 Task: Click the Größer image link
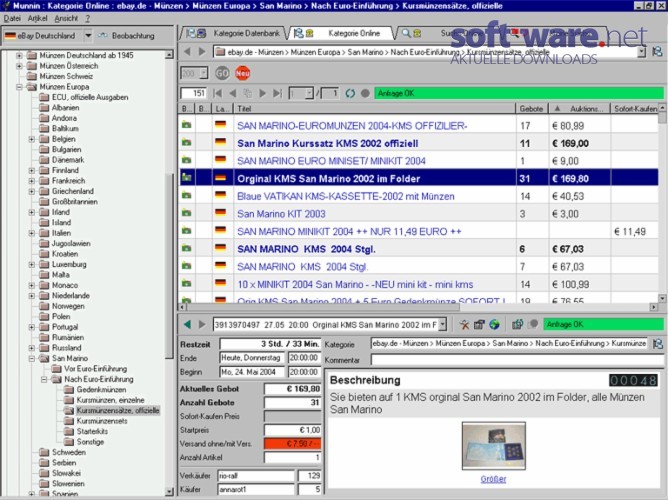[493, 479]
